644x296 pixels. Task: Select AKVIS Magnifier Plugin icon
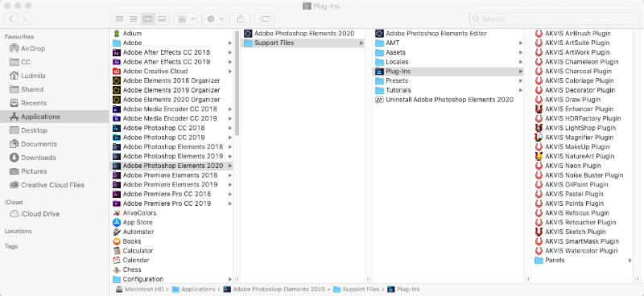point(539,137)
